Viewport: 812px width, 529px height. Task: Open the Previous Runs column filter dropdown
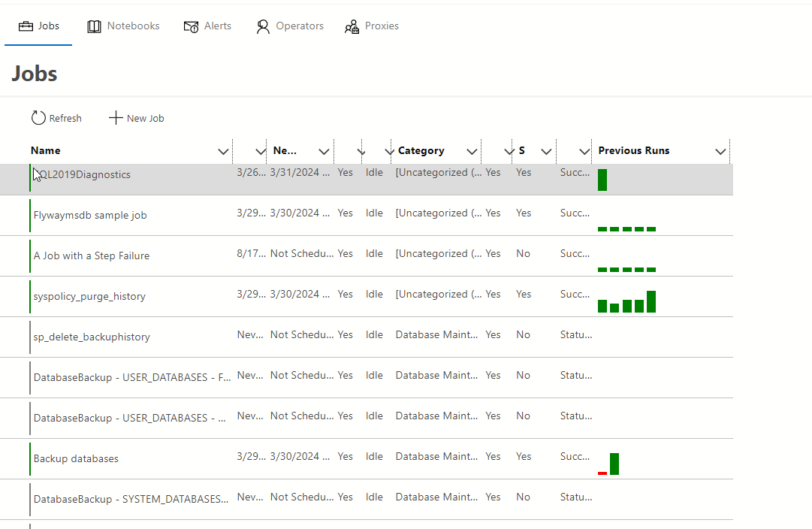pyautogui.click(x=720, y=151)
